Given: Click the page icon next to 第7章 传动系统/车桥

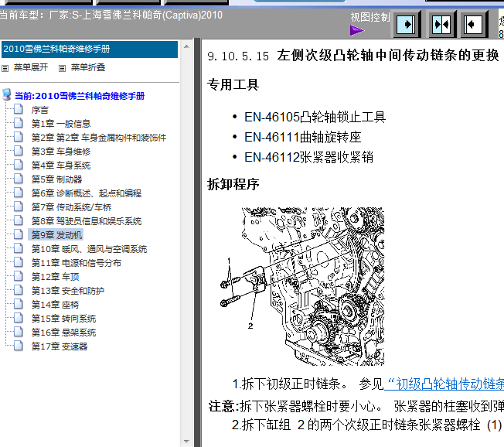Looking at the screenshot, I should (x=19, y=206).
